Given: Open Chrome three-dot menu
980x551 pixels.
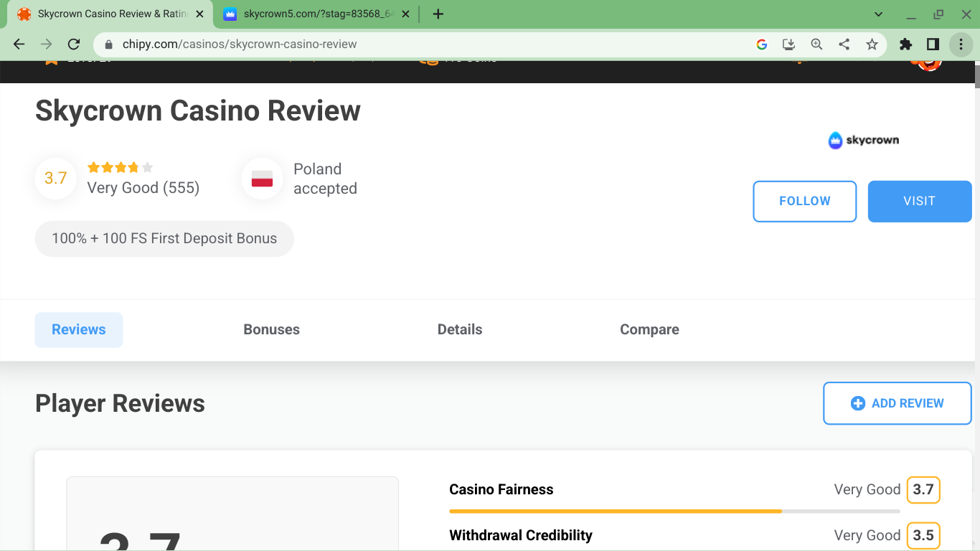Looking at the screenshot, I should coord(961,44).
